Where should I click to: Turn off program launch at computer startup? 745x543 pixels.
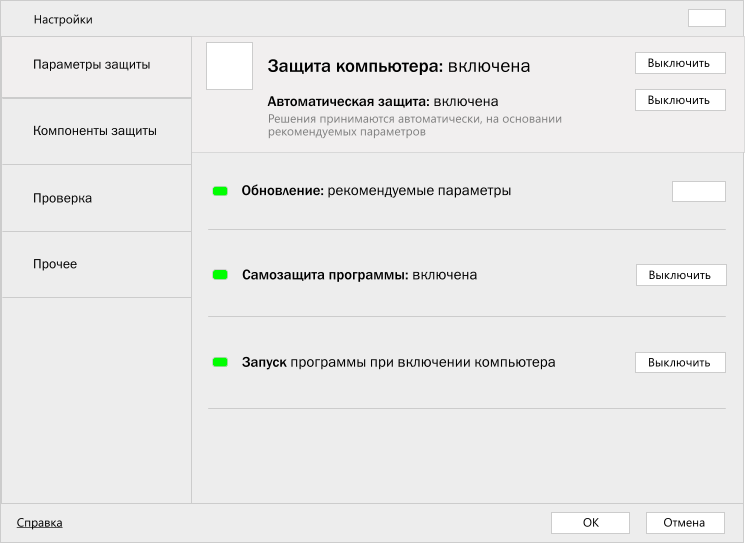tap(680, 362)
